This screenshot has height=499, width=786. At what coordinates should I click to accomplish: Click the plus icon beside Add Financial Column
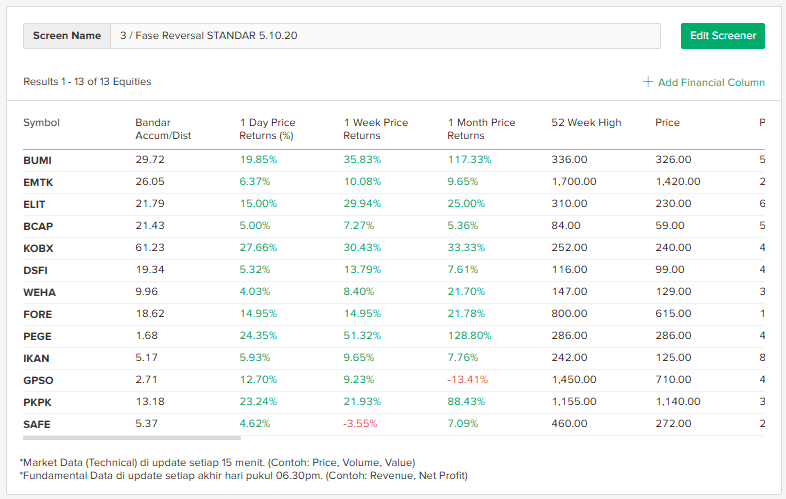coord(648,82)
